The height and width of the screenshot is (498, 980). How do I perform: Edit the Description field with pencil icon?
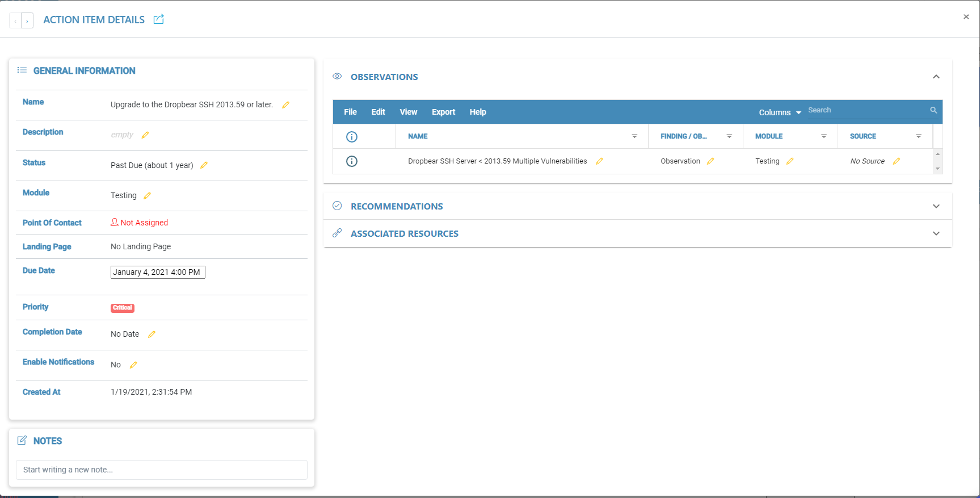[145, 135]
